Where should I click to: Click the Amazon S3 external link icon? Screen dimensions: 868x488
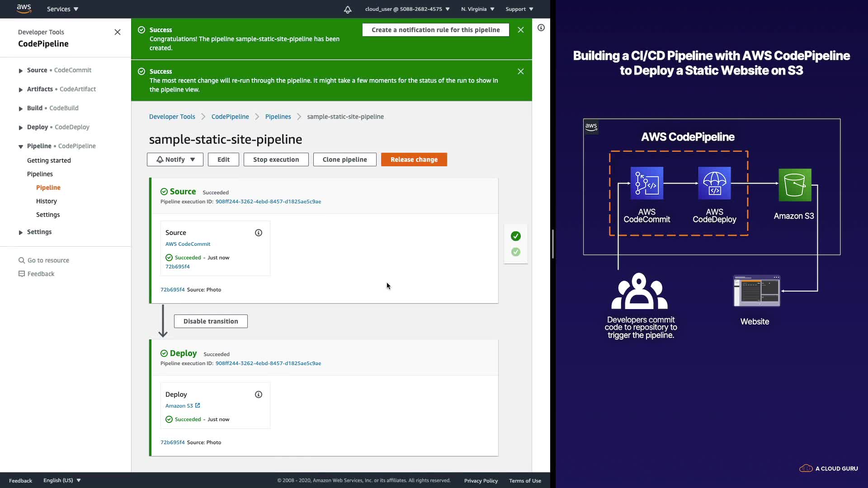[198, 405]
